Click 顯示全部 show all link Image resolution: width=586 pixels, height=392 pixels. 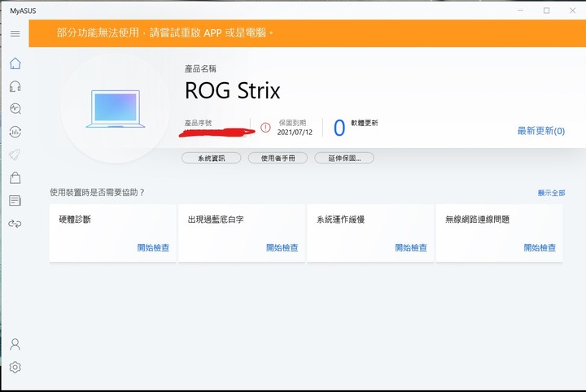click(x=551, y=193)
